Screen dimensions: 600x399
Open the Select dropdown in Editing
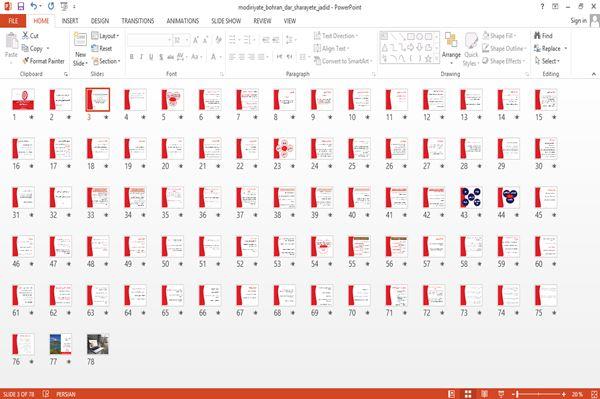(x=548, y=61)
